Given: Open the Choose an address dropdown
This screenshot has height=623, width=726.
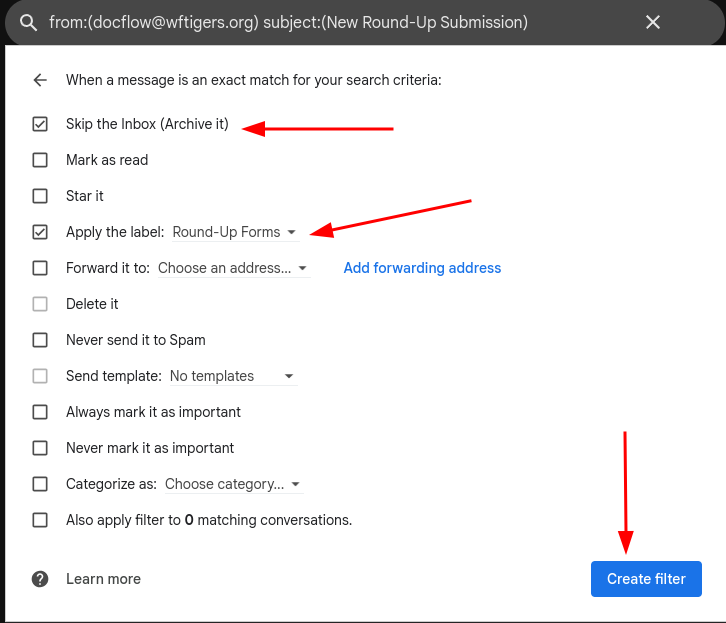Looking at the screenshot, I should coord(233,268).
